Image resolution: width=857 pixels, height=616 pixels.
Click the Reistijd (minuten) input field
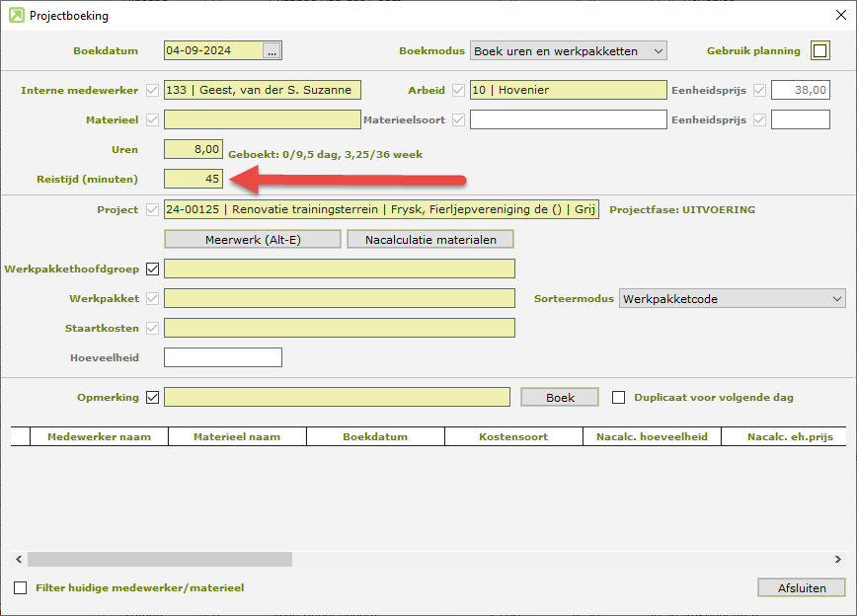pos(194,179)
